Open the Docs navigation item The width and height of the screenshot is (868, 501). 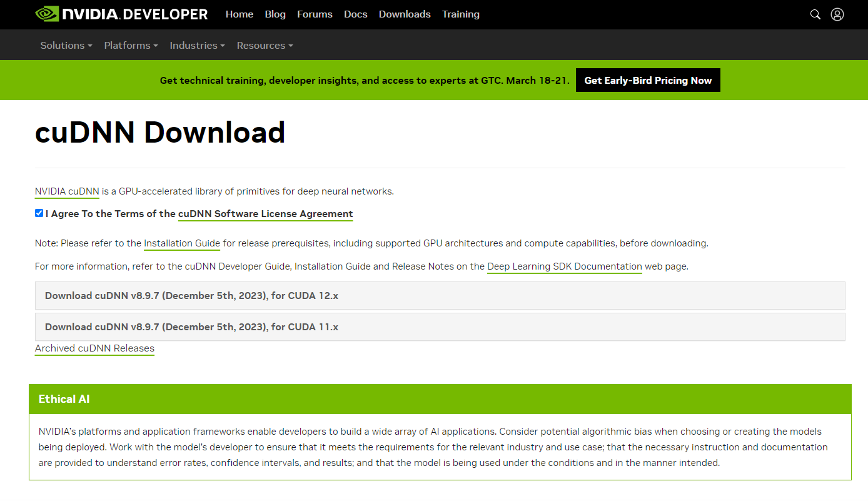point(356,14)
